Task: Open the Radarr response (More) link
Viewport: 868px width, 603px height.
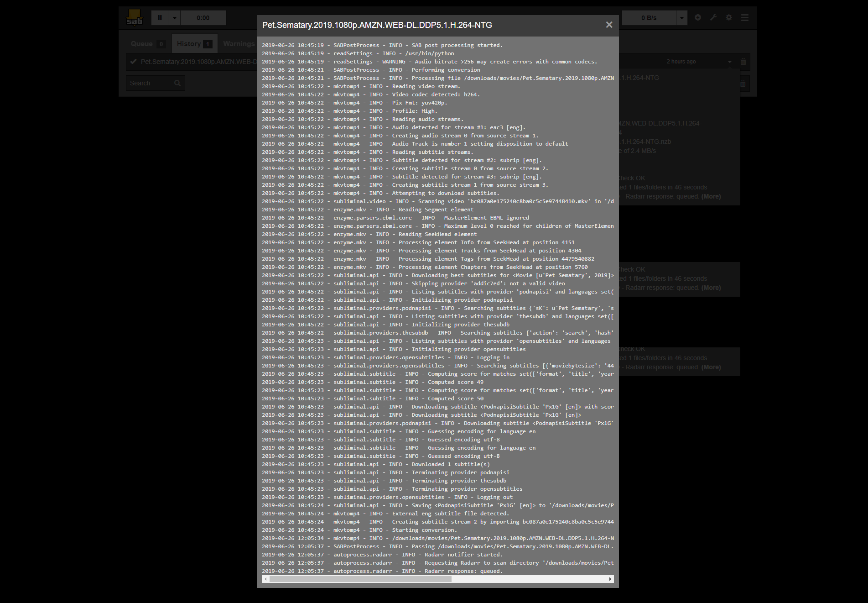Action: point(711,196)
